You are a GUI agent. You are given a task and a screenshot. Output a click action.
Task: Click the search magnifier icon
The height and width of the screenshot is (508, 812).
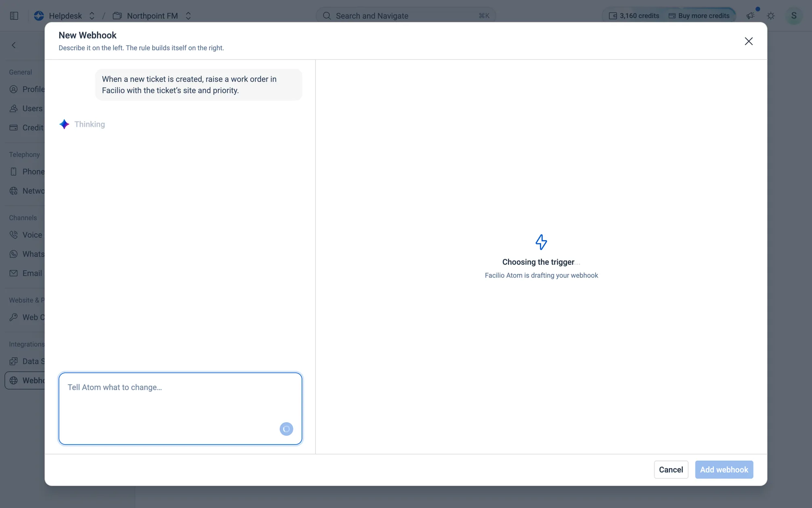326,16
